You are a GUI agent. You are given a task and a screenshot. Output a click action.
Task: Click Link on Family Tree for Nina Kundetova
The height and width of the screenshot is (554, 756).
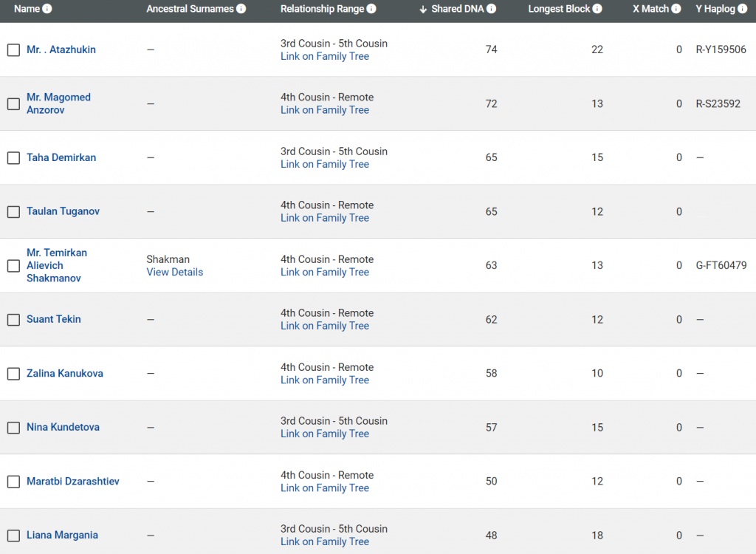(x=325, y=434)
